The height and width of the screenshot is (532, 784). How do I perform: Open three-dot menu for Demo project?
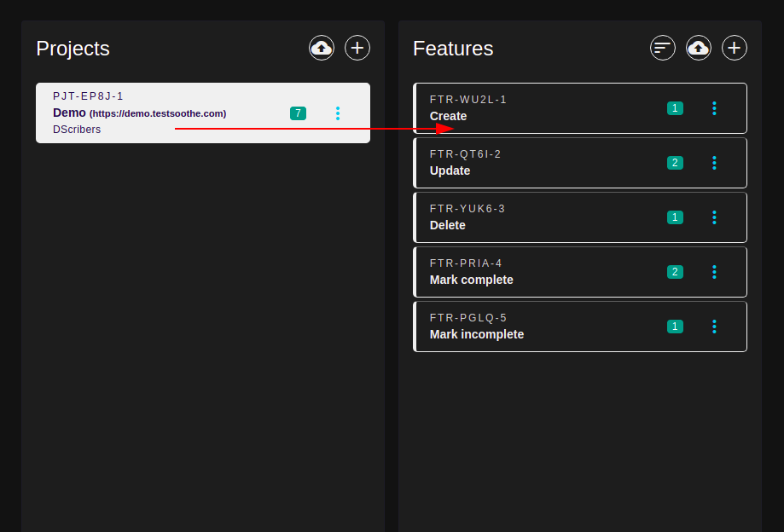338,113
